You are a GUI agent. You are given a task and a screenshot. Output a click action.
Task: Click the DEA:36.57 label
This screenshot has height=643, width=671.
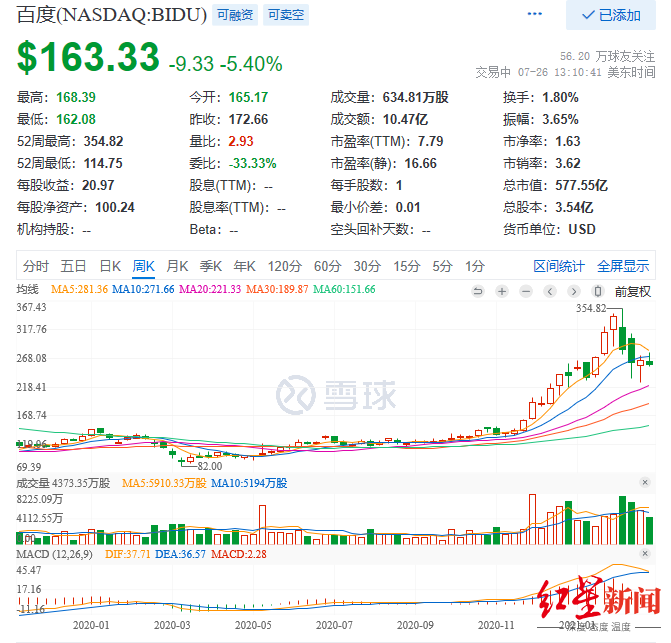click(180, 554)
